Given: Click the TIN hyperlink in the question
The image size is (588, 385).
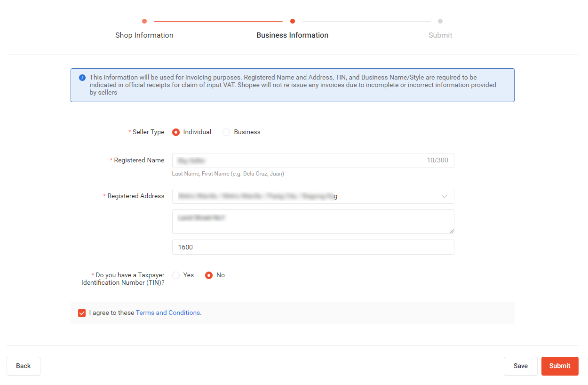Looking at the screenshot, I should (154, 282).
